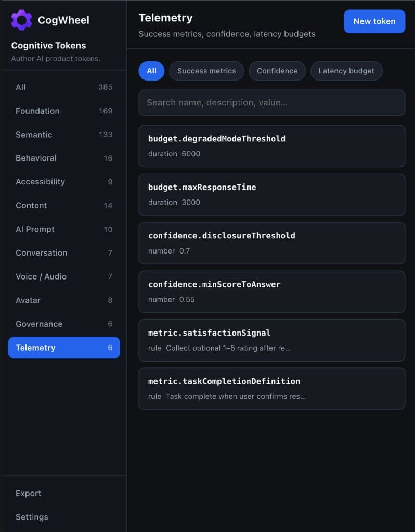Viewport: 415px width, 532px height.
Task: Open budget.maxResponseTime token card
Action: tap(271, 195)
